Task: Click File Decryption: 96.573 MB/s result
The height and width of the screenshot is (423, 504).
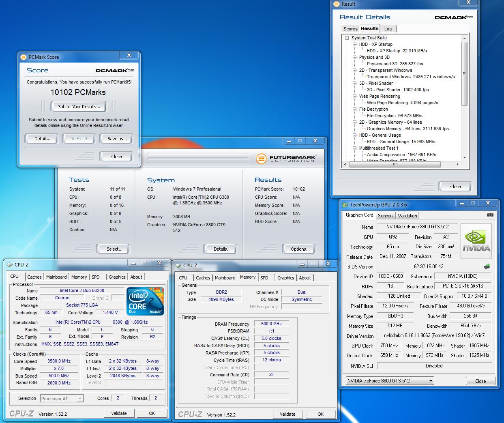Action: click(x=395, y=116)
